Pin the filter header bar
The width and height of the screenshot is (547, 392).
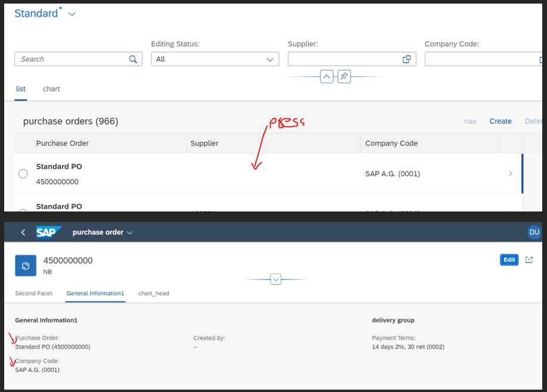(x=344, y=76)
